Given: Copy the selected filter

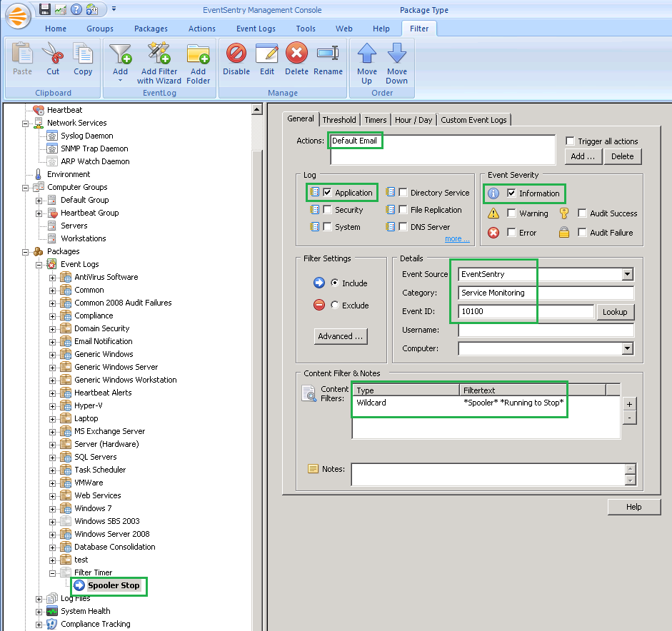Looking at the screenshot, I should point(83,59).
